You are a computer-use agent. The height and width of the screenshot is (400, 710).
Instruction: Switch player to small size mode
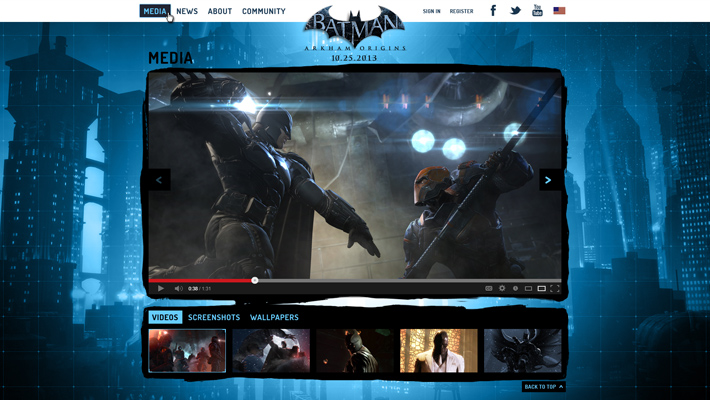(x=528, y=289)
